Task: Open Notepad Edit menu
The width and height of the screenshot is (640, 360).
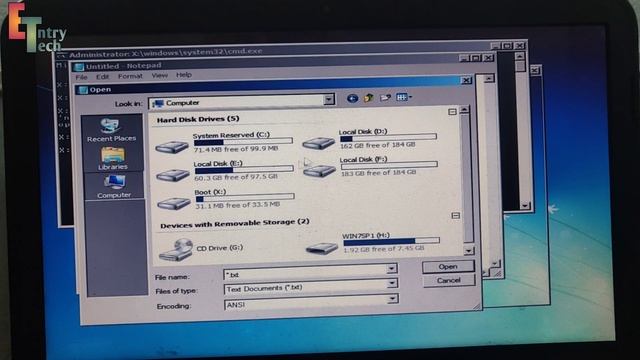Action: (102, 76)
